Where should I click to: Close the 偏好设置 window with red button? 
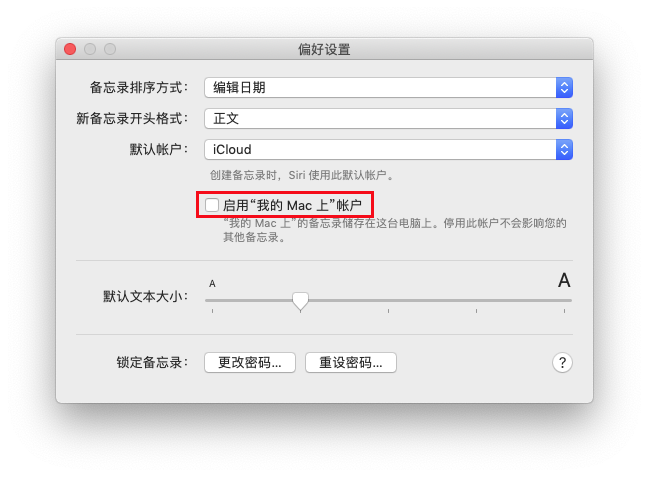(70, 49)
